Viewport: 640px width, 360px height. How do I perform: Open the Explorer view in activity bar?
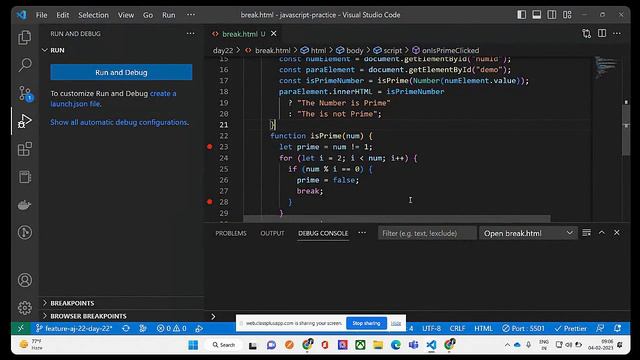[x=25, y=38]
